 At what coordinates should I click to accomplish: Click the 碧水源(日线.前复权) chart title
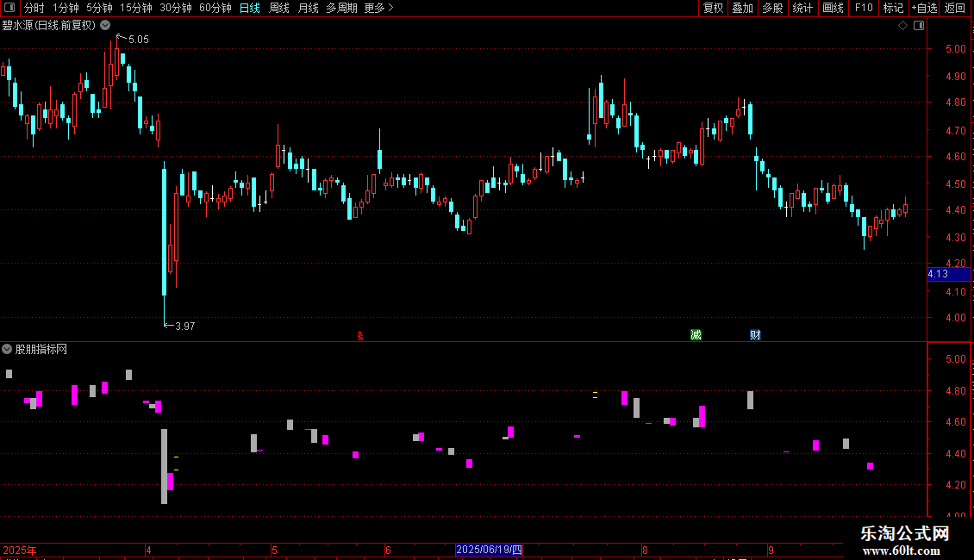(x=48, y=25)
